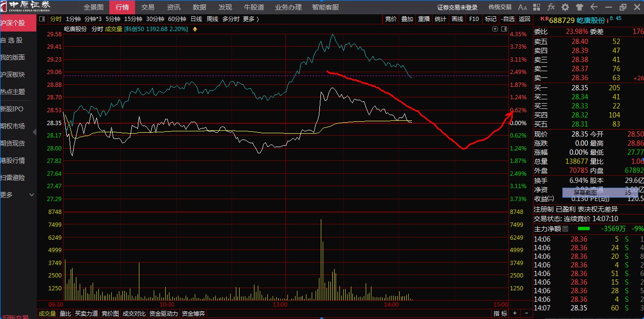Open the 交易 top menu
This screenshot has width=644, height=319.
(148, 7)
